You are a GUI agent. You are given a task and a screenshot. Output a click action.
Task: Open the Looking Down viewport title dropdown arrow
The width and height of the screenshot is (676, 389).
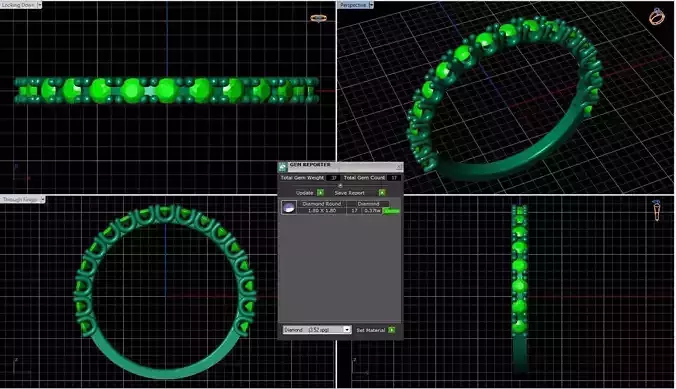coord(39,5)
